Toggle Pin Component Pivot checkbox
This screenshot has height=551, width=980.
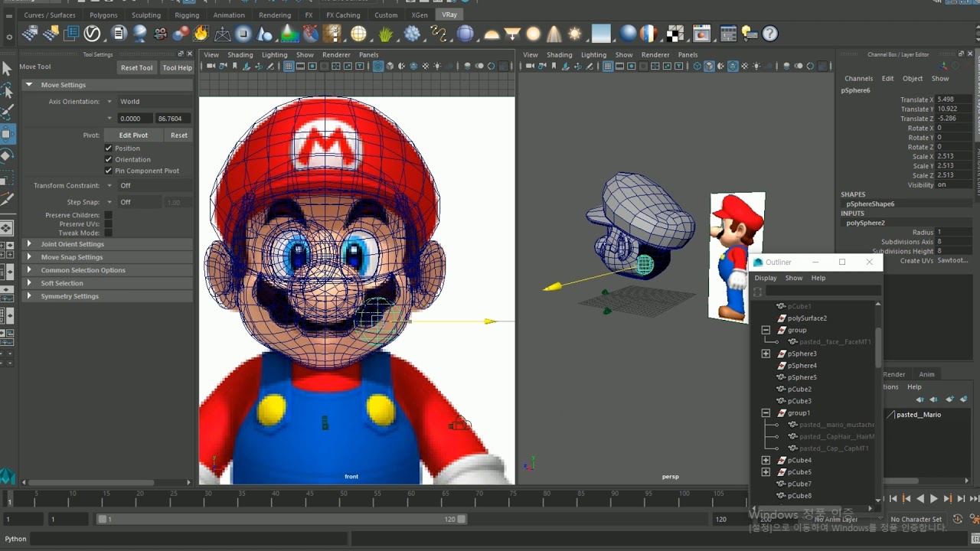108,171
